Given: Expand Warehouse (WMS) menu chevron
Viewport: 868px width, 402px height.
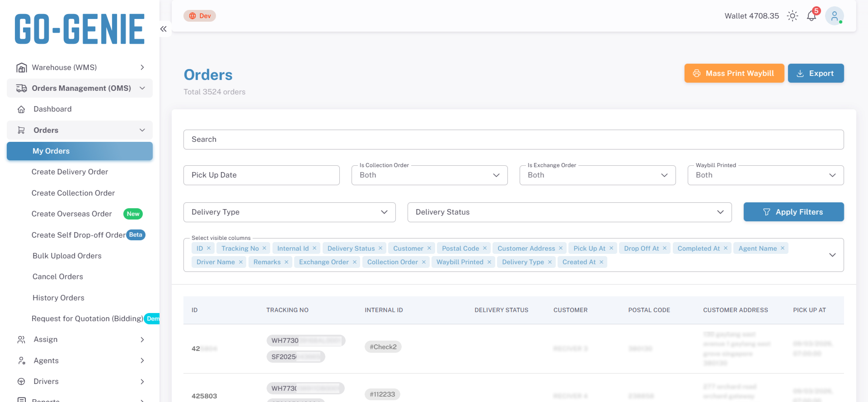Looking at the screenshot, I should tap(142, 67).
